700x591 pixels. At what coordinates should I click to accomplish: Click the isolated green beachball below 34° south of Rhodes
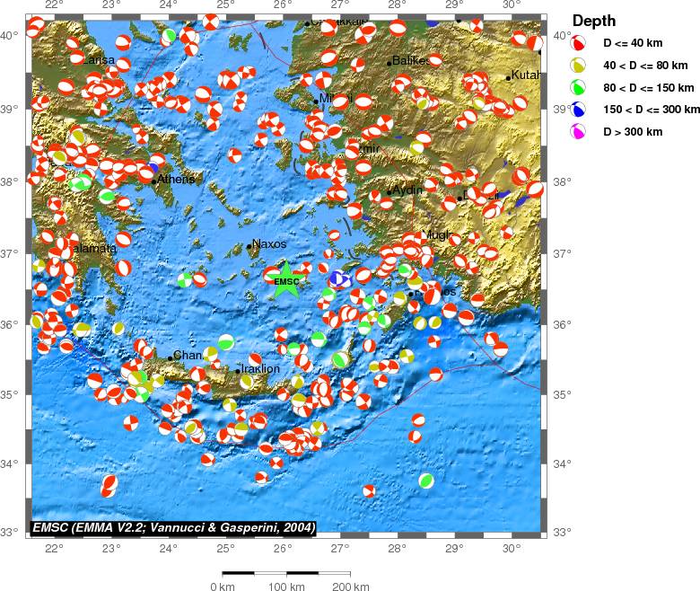[x=426, y=481]
